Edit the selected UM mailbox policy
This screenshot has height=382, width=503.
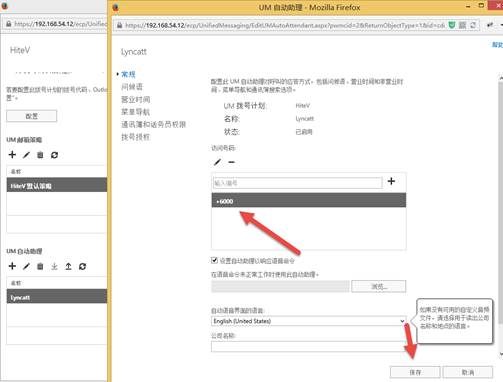26,155
